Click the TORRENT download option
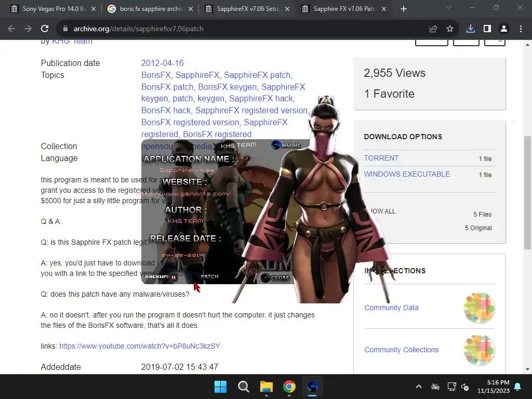The height and width of the screenshot is (399, 532). (x=381, y=158)
